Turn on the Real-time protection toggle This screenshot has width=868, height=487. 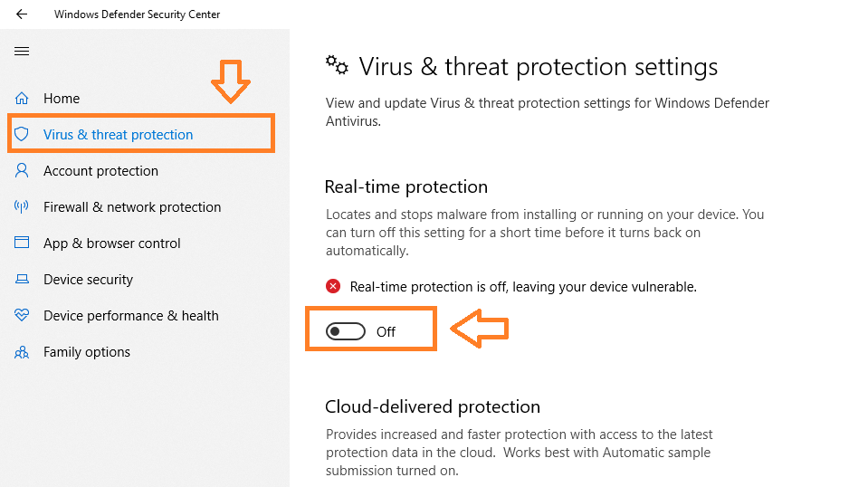coord(346,331)
